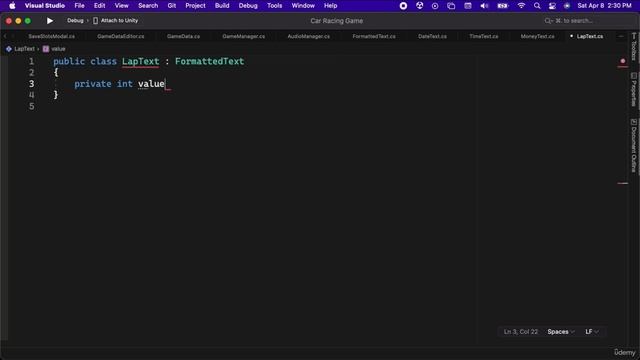The width and height of the screenshot is (640, 360).
Task: Open Control Center icon
Action: 552,6
